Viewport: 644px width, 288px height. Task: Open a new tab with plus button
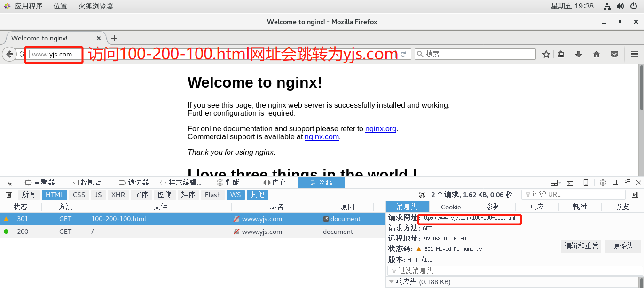click(114, 38)
